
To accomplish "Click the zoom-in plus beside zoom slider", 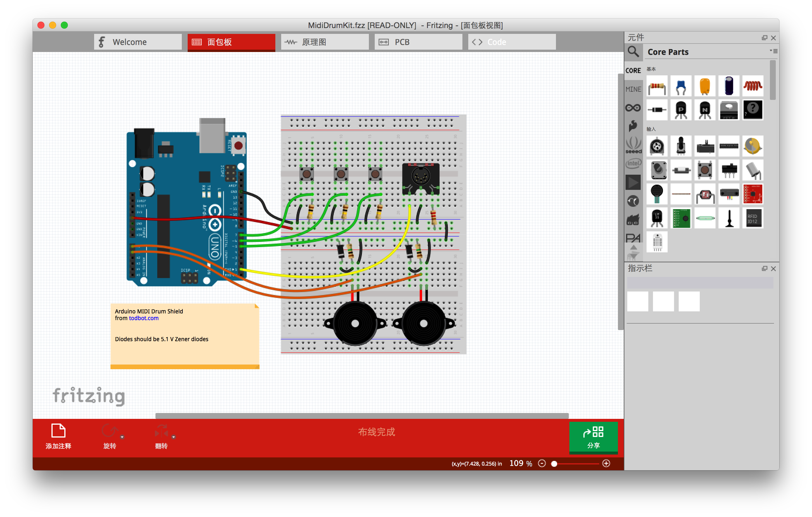I will click(x=606, y=464).
